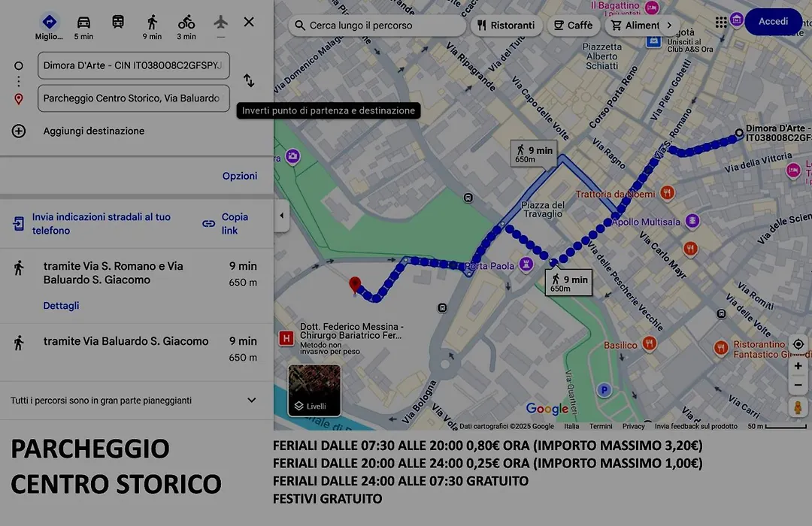Select walking mode (9 min)
This screenshot has height=526, width=812.
tap(152, 23)
